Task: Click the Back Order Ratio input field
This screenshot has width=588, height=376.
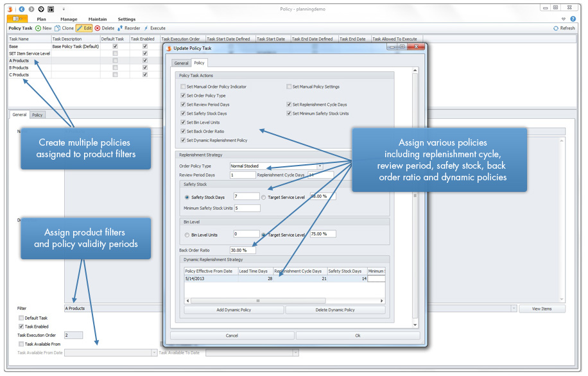Action: pyautogui.click(x=243, y=250)
